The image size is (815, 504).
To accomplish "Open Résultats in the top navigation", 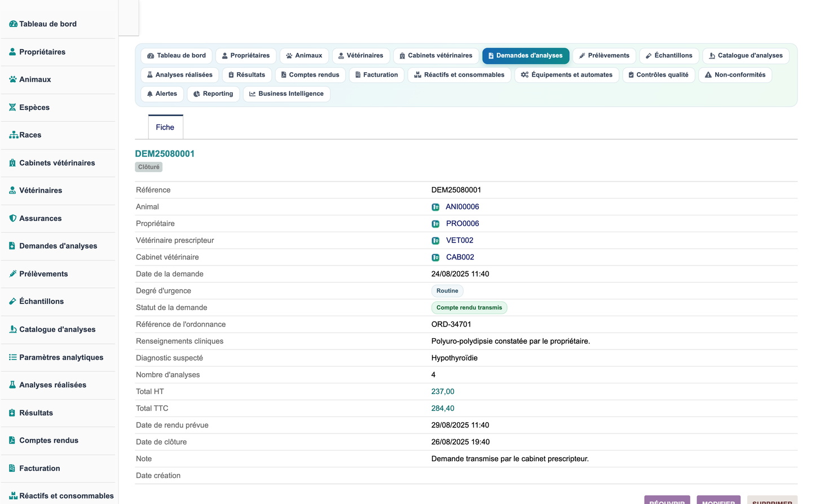I will pos(247,75).
